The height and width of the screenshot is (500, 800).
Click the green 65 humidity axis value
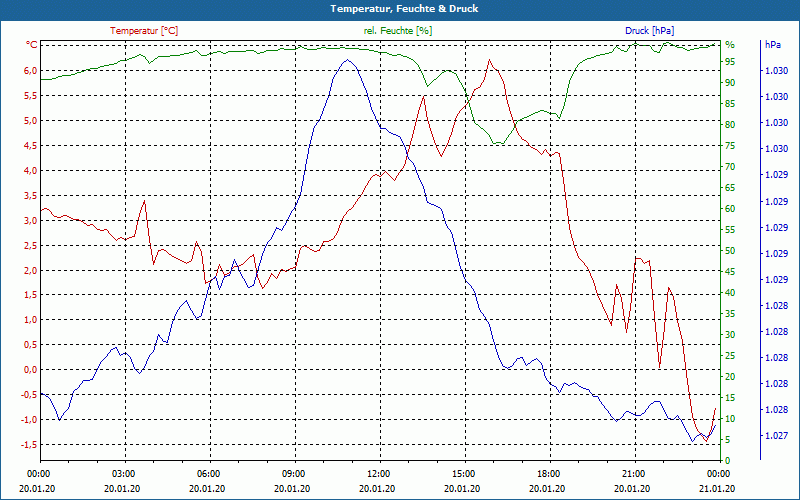click(730, 188)
